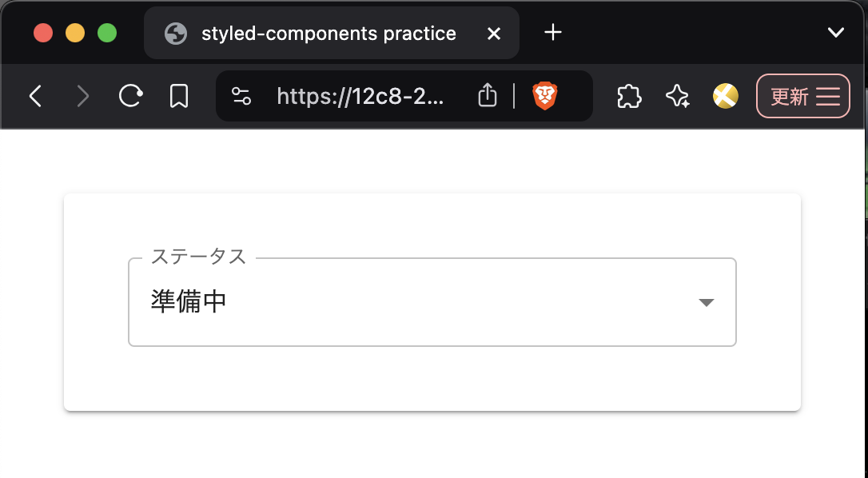
Task: Open the tab list chevron at top right
Action: 836,33
